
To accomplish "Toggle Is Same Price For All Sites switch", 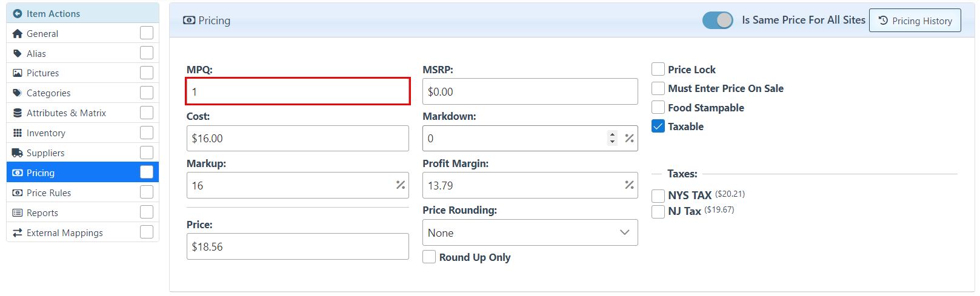I will (718, 20).
